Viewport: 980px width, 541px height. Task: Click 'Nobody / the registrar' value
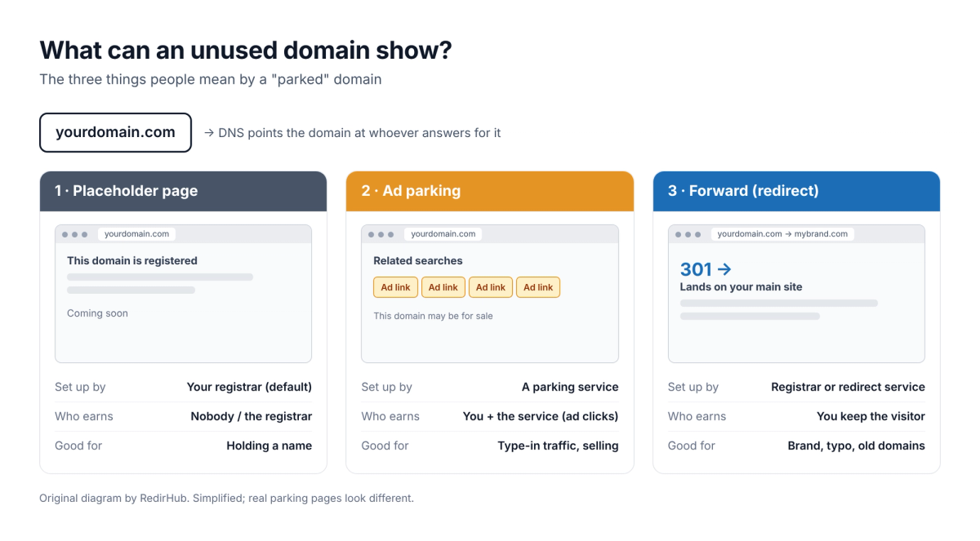252,416
